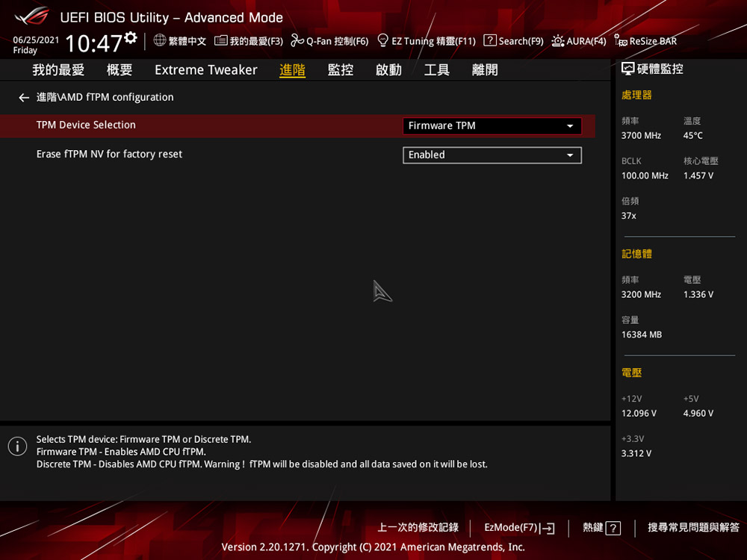The height and width of the screenshot is (560, 747).
Task: View 上一次的修改記錄
Action: (418, 528)
